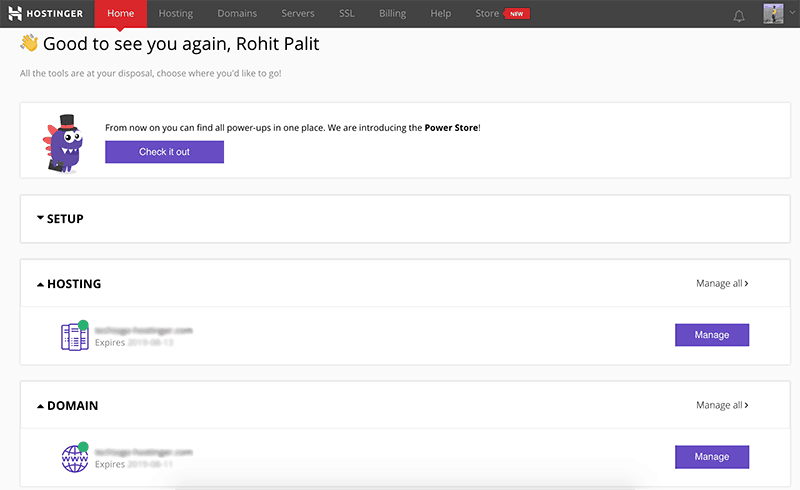This screenshot has width=800, height=490.
Task: Click the domain www globe icon
Action: click(75, 458)
